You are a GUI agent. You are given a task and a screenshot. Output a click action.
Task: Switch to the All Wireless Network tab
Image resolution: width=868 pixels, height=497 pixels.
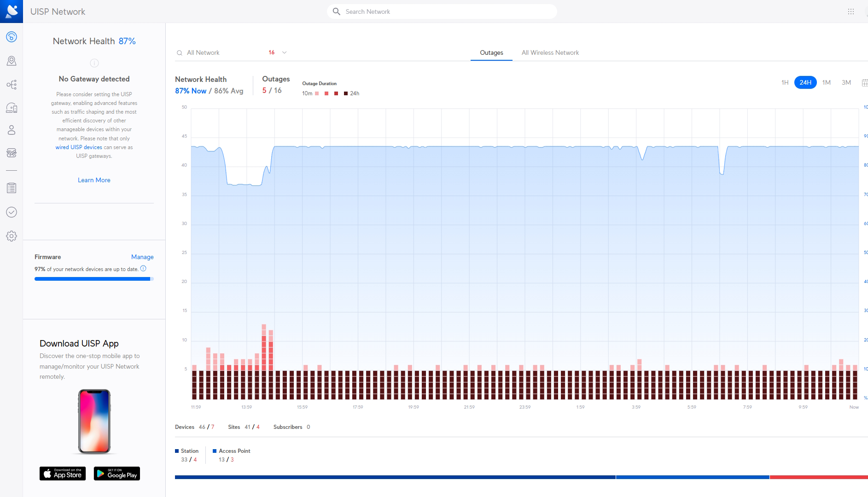[x=550, y=52]
